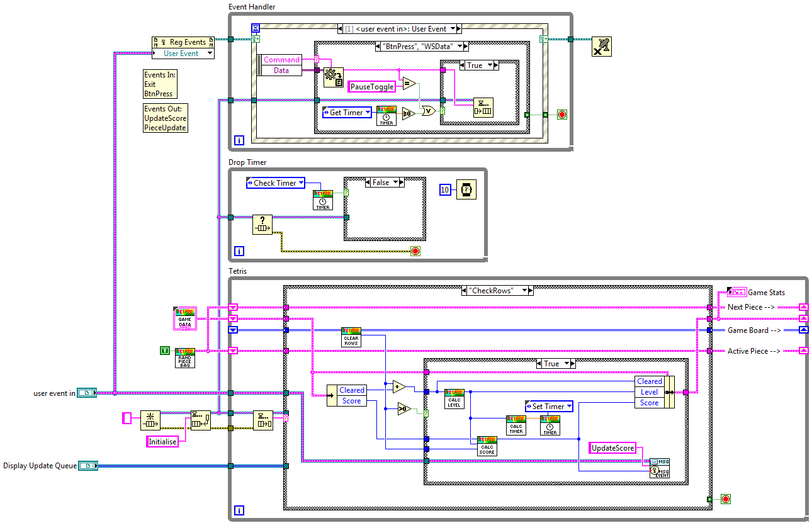Click the RAND PIECE BAG subVI
Image resolution: width=812 pixels, height=523 pixels.
coord(185,357)
